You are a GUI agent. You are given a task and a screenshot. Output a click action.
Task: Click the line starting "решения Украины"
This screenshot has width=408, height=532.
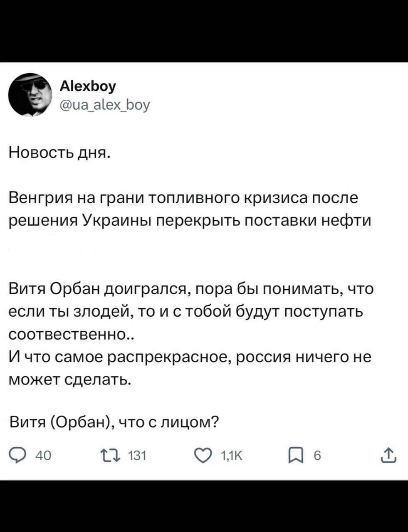click(x=190, y=220)
